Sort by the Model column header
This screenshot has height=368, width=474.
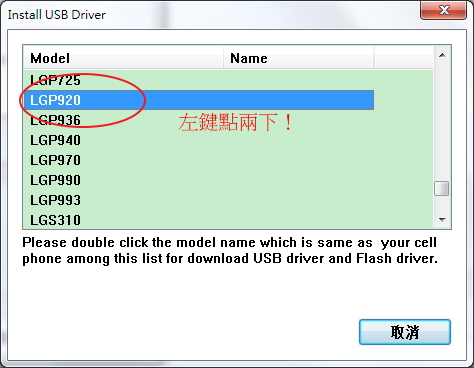point(123,58)
